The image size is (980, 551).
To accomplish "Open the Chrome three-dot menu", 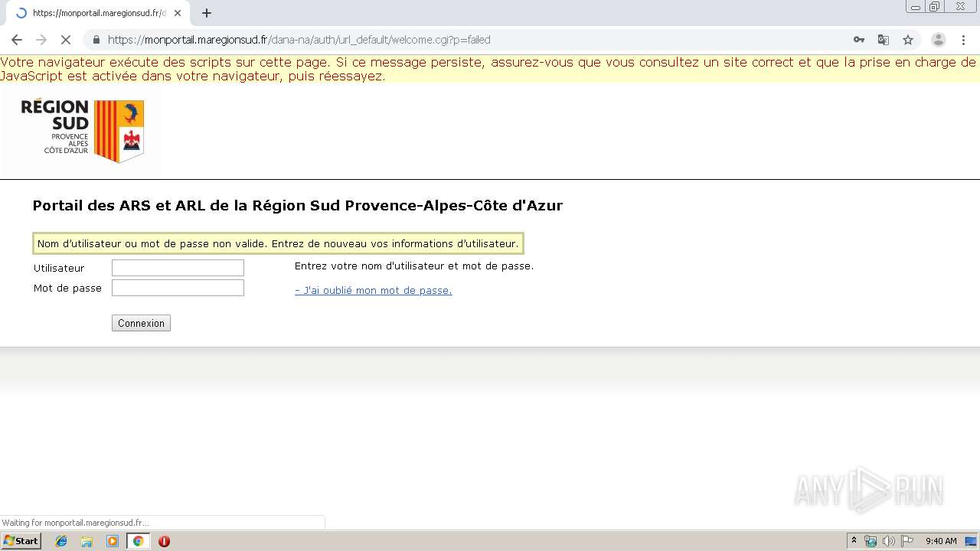I will coord(964,40).
